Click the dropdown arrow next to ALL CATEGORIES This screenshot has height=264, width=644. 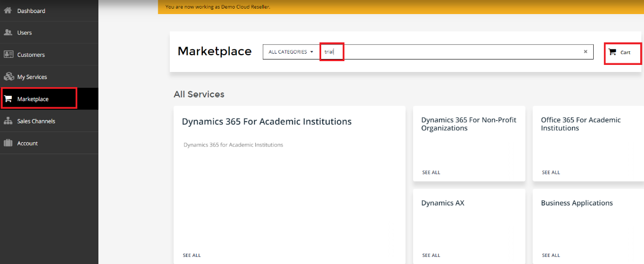(x=312, y=52)
